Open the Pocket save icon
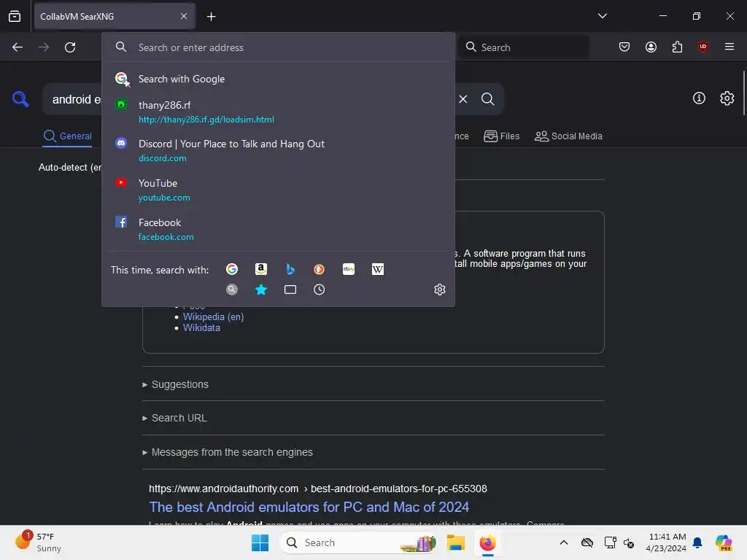The image size is (747, 560). (x=624, y=47)
